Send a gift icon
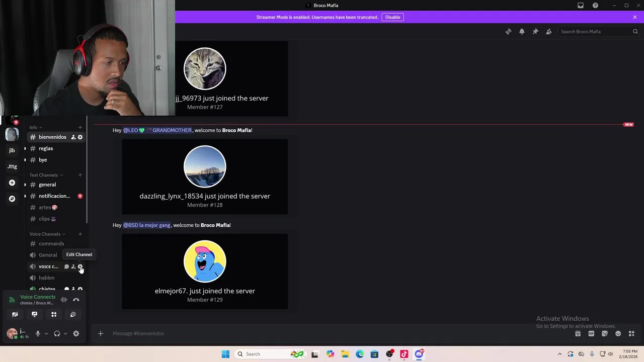644x362 pixels. [578, 333]
